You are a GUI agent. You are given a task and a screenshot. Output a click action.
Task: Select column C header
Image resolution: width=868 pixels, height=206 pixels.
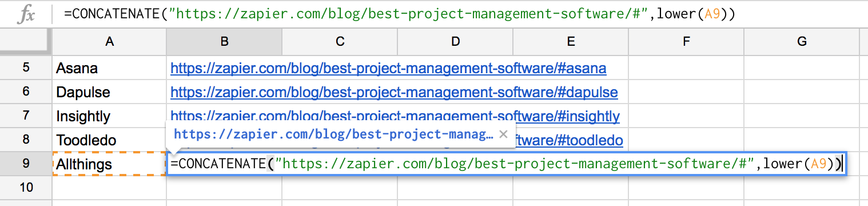[x=340, y=41]
